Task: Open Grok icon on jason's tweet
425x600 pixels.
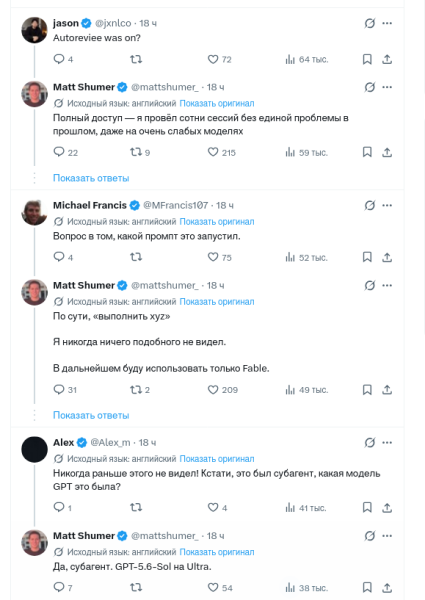Action: (x=370, y=23)
